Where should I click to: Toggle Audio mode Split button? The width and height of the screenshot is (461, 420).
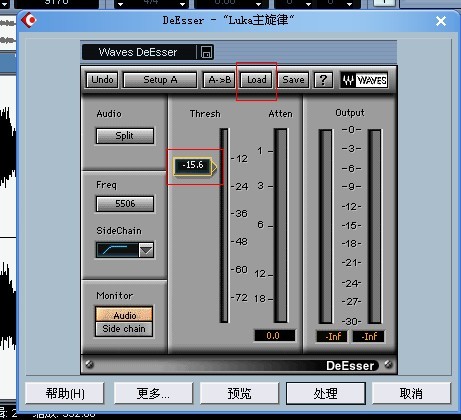(125, 136)
